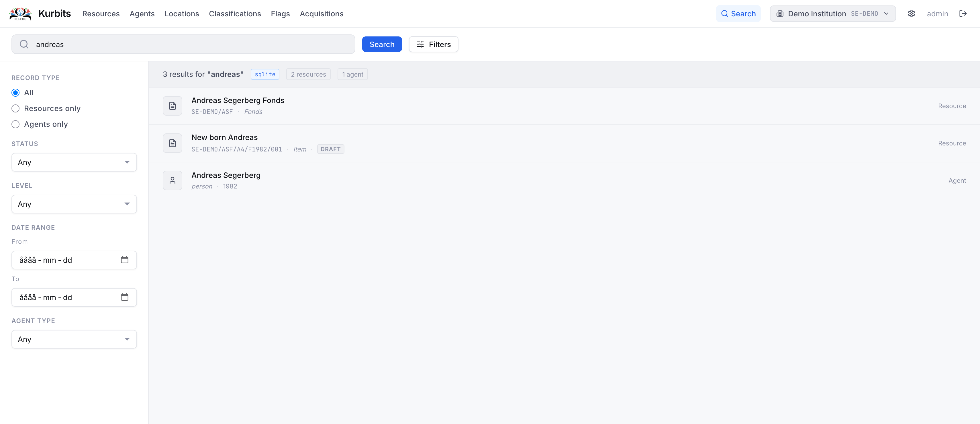
Task: Expand the Status dropdown
Action: coord(74,162)
